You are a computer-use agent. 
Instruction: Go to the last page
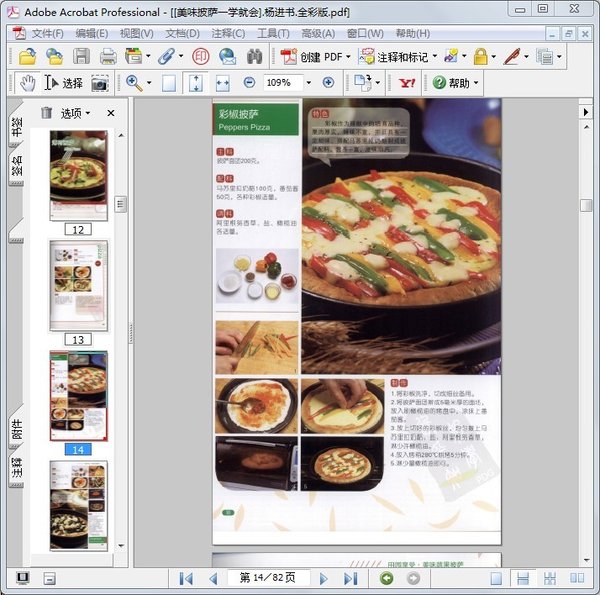350,578
